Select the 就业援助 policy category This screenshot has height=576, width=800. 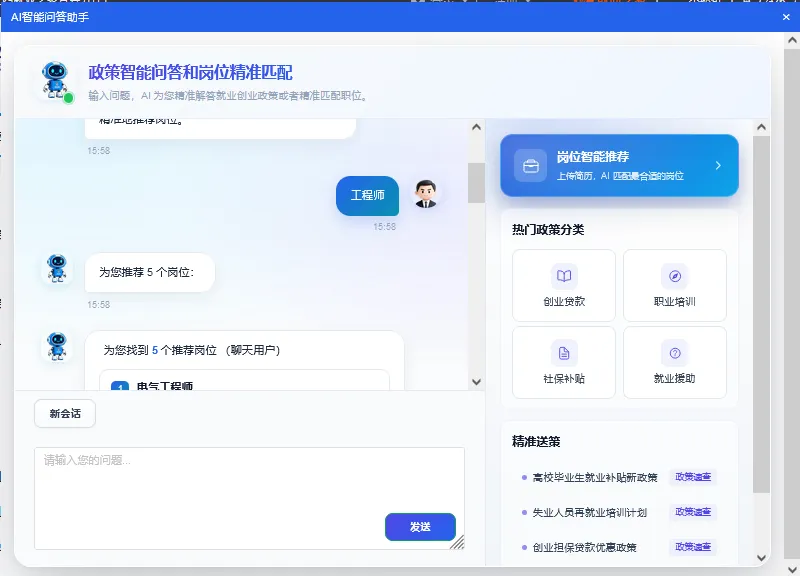pyautogui.click(x=674, y=362)
